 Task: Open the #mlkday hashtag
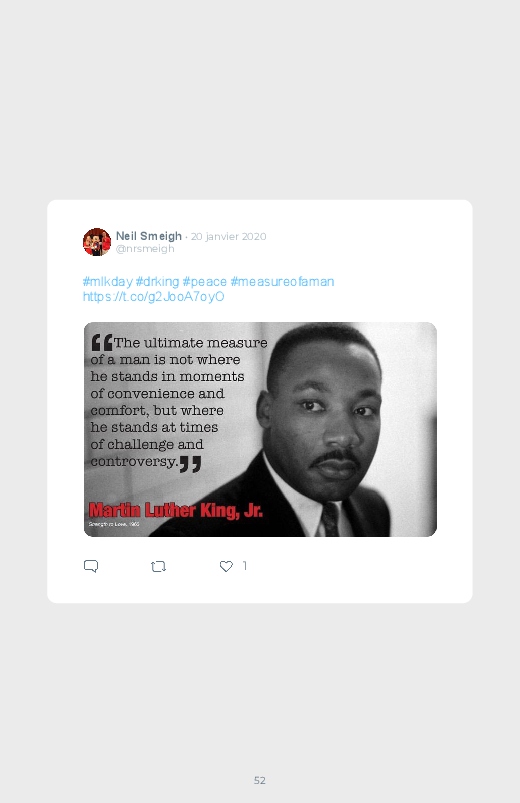coord(108,282)
